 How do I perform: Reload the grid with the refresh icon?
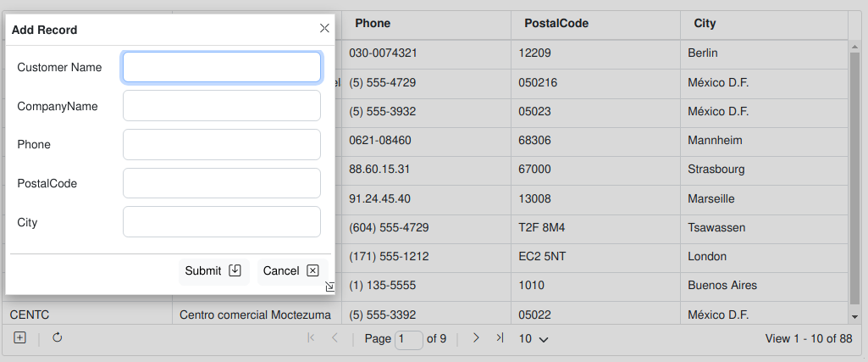tap(58, 337)
